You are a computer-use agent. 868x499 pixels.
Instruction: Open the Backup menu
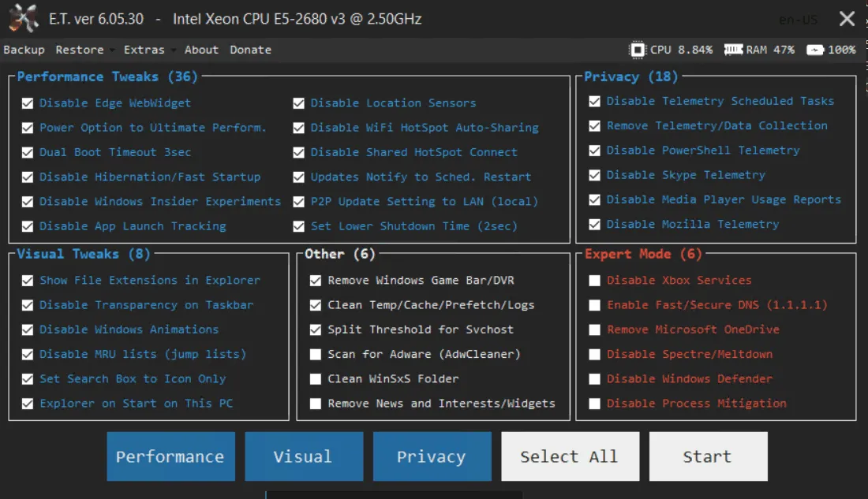[x=24, y=50]
